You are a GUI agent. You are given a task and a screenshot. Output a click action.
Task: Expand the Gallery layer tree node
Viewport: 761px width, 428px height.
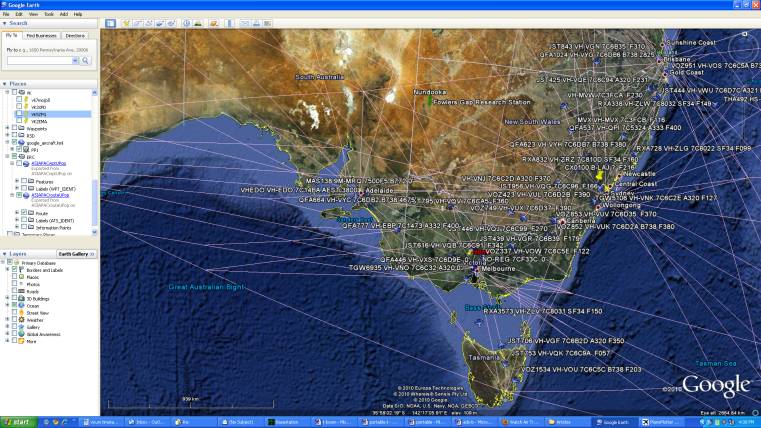point(7,327)
